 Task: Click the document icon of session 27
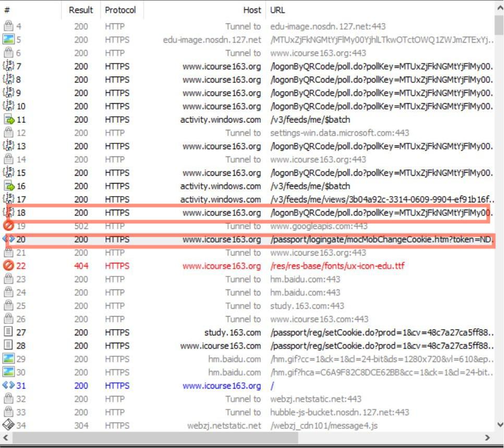coord(8,332)
